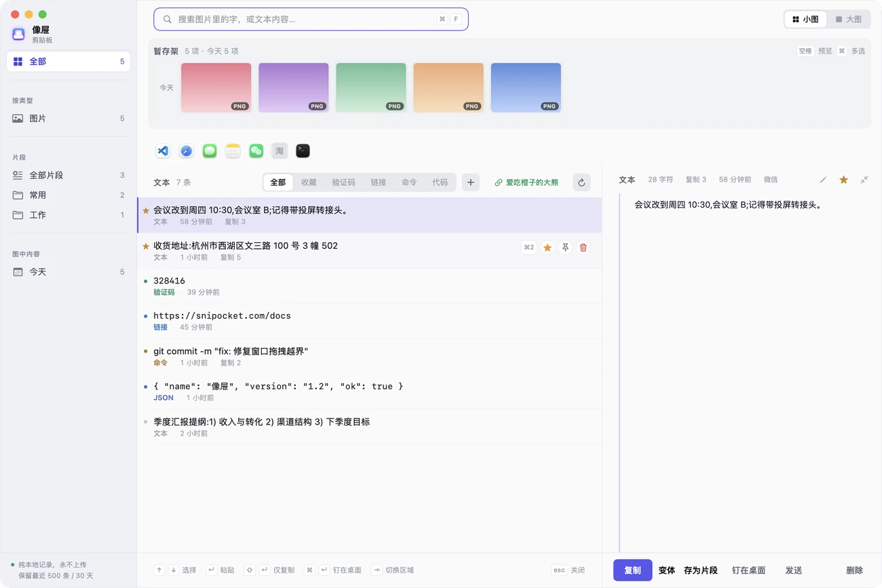This screenshot has height=588, width=882.
Task: Select the 收藏 filter tab
Action: (x=309, y=182)
